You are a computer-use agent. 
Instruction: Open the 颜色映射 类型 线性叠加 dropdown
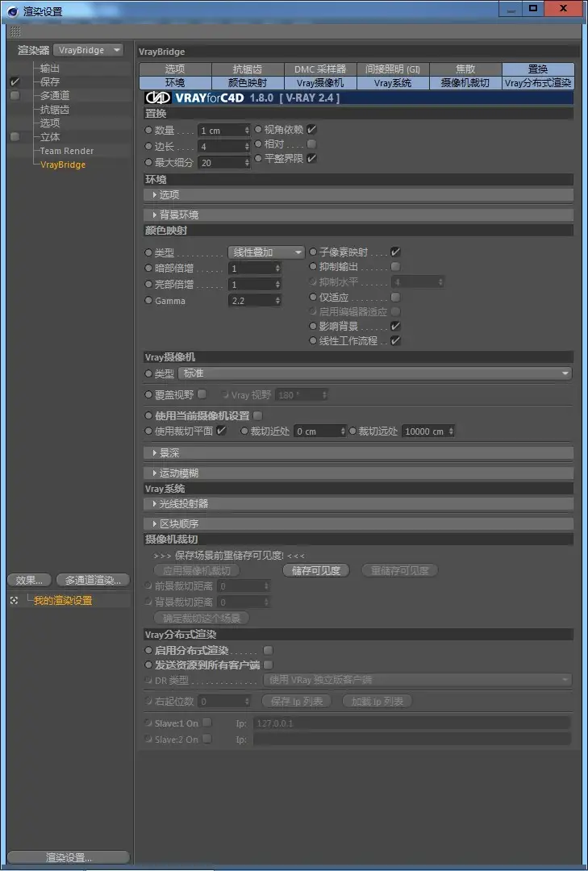[x=266, y=252]
